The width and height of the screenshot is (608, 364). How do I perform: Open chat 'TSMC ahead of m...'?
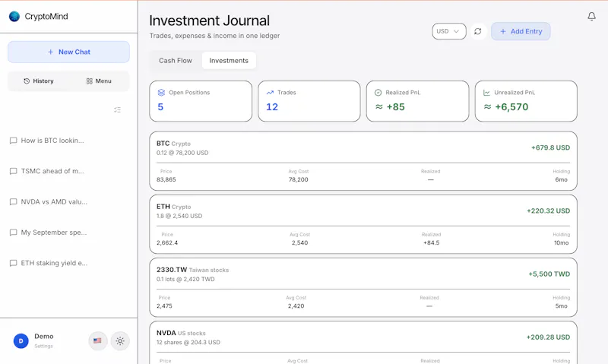tap(52, 171)
